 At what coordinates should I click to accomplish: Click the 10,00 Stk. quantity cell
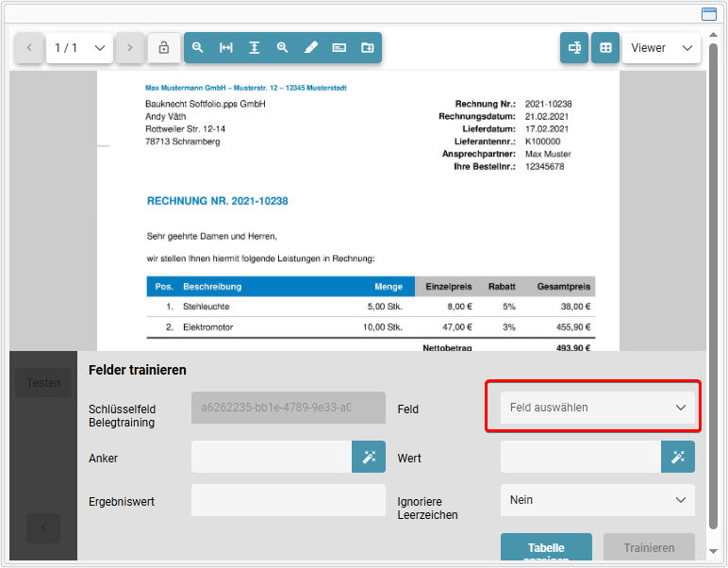383,327
